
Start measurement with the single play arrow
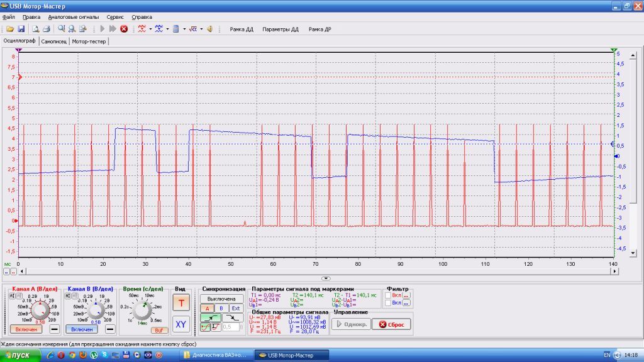coord(103,29)
